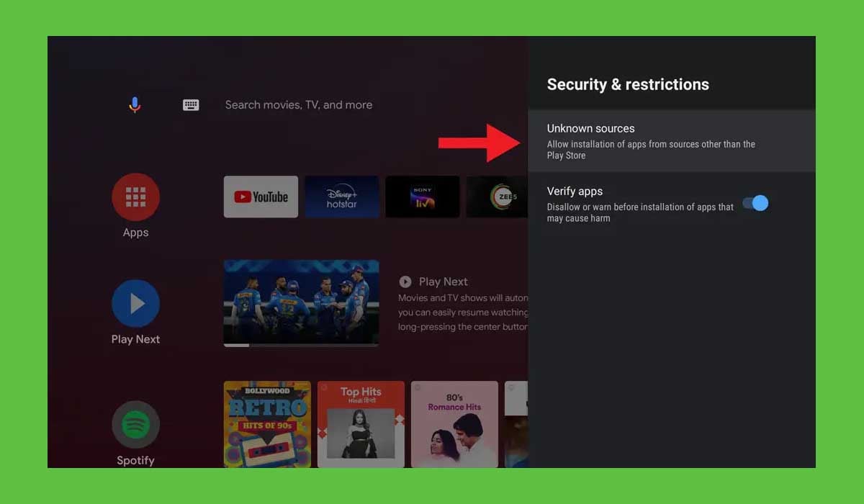This screenshot has width=864, height=504.
Task: Click the Spotify sidebar label
Action: coord(135,460)
